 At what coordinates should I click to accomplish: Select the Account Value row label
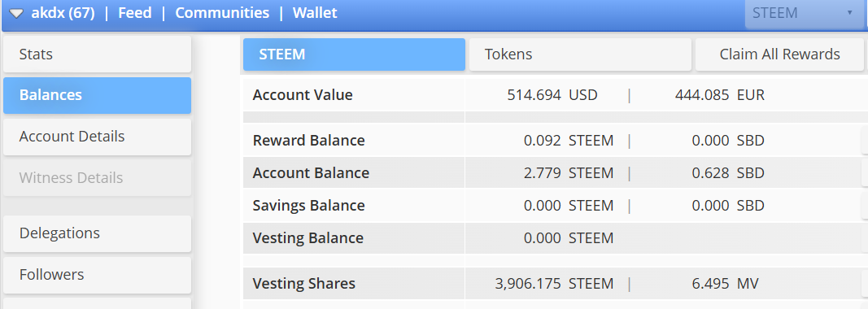(x=303, y=94)
